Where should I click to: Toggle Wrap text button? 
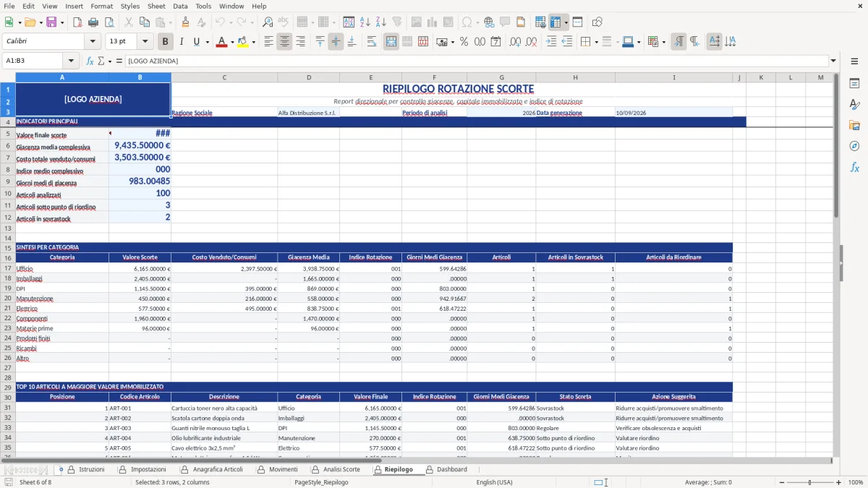click(372, 42)
